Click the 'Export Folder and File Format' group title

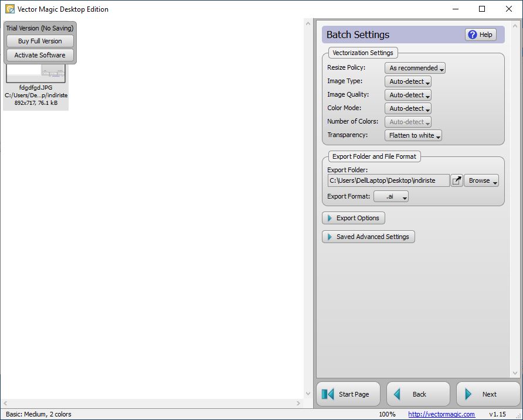pos(374,156)
